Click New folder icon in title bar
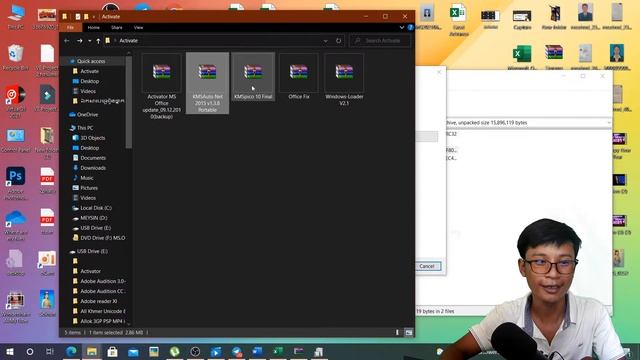This screenshot has width=640, height=360. coord(86,17)
